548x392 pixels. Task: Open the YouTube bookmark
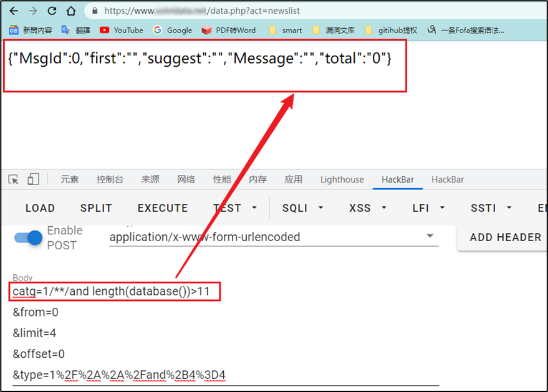pyautogui.click(x=122, y=31)
